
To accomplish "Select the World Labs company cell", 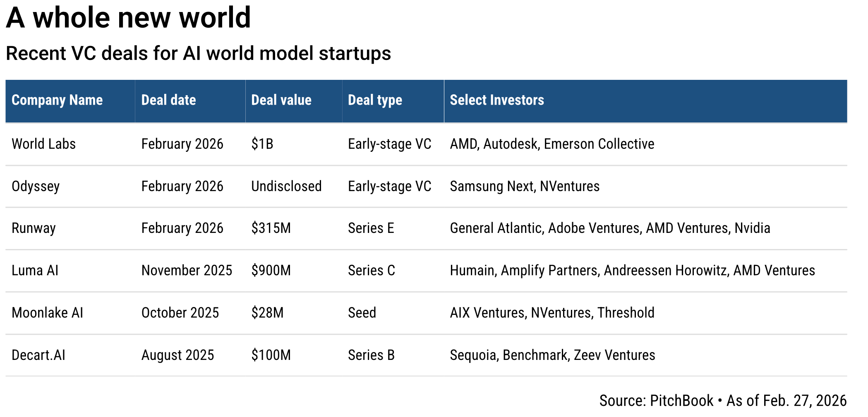I will click(44, 144).
